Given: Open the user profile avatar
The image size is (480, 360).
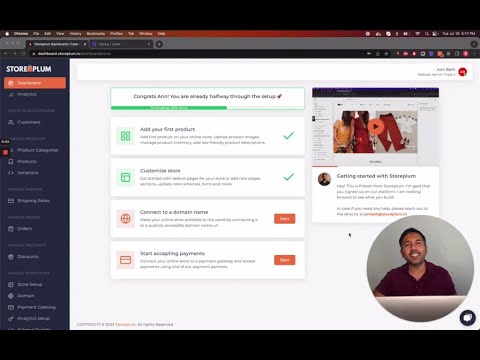Looking at the screenshot, I should pos(462,72).
